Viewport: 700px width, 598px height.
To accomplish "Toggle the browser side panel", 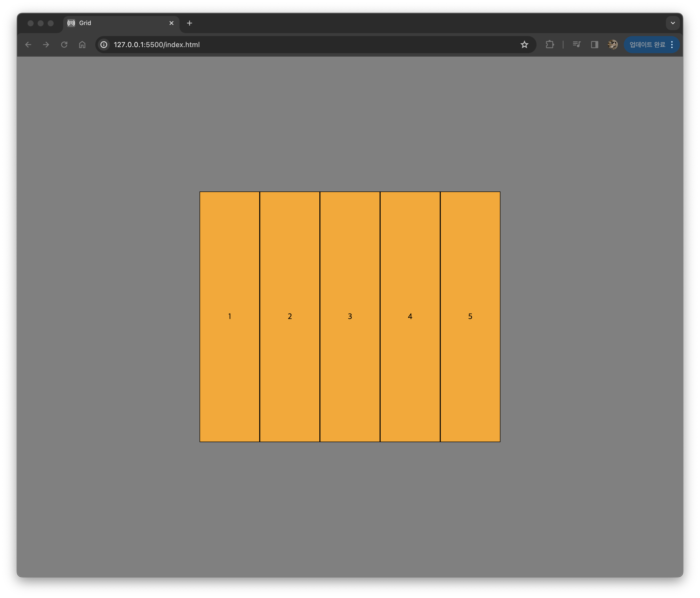I will coord(595,45).
